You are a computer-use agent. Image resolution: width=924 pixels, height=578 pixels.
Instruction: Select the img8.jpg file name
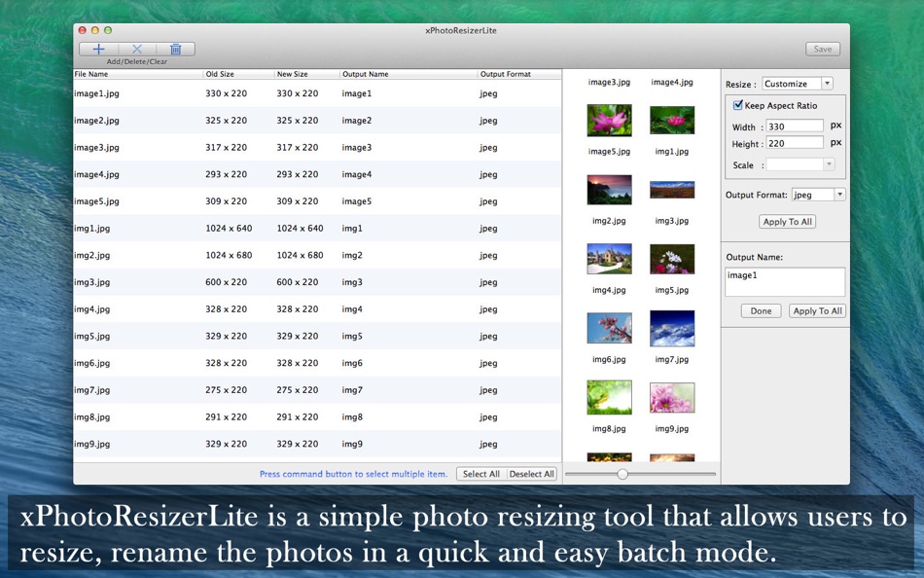[x=92, y=417]
